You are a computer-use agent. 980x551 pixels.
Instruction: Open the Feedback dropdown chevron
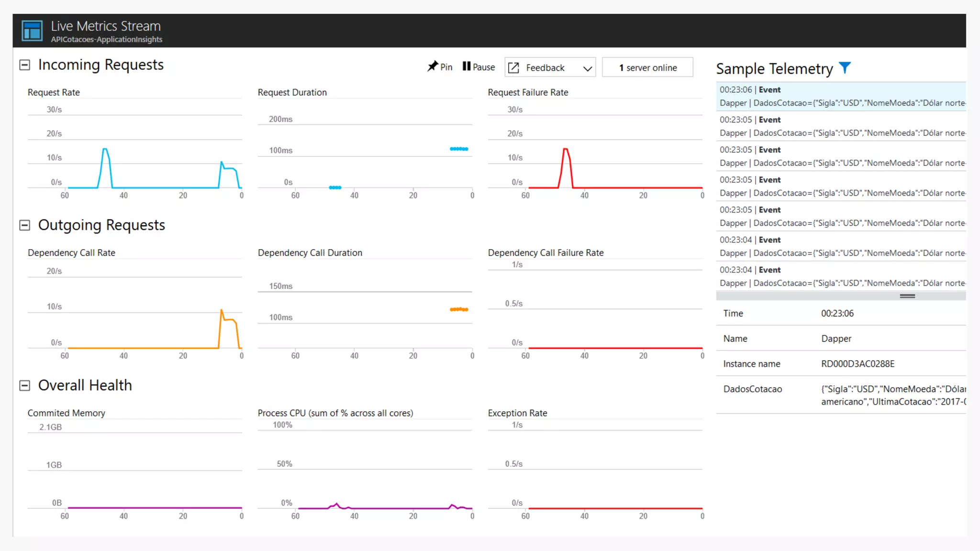click(588, 68)
